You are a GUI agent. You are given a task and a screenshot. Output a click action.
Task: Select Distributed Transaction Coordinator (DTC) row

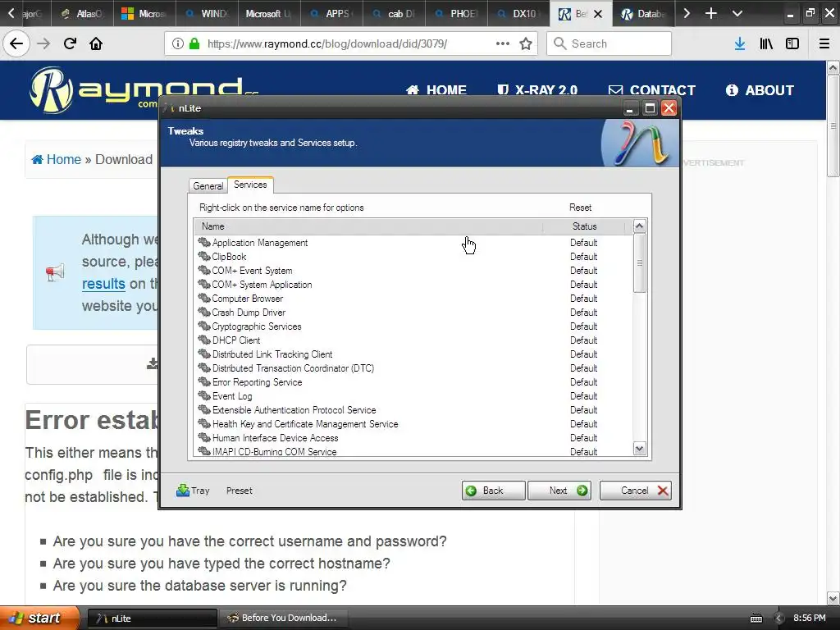[x=413, y=368]
